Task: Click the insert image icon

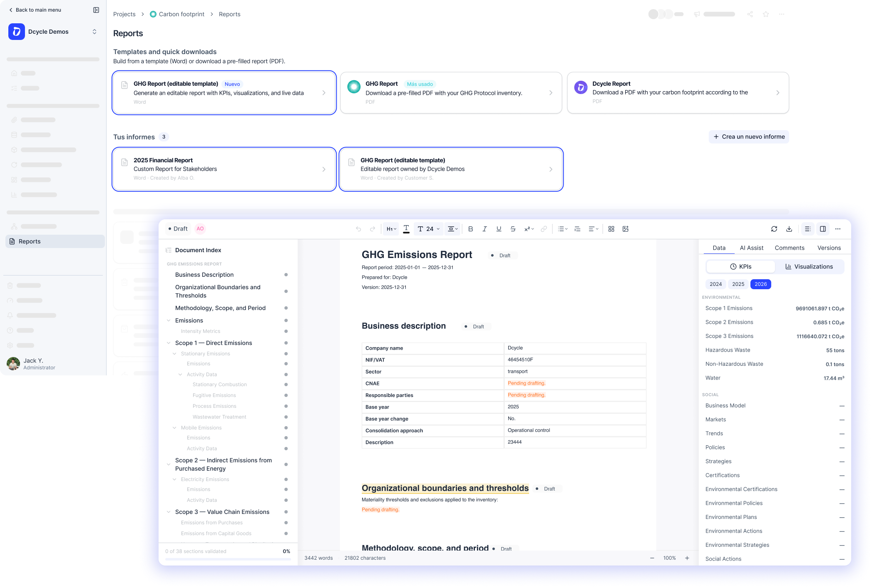Action: click(x=625, y=229)
